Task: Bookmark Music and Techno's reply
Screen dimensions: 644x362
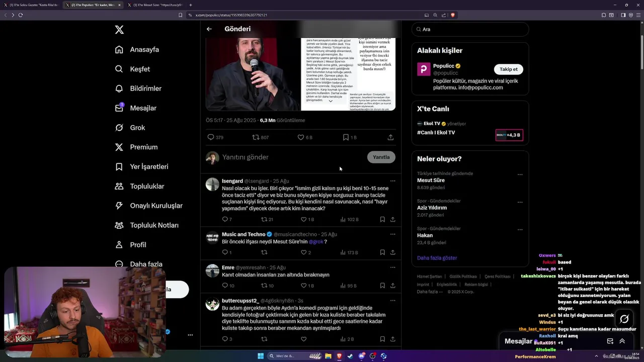Action: 382,252
